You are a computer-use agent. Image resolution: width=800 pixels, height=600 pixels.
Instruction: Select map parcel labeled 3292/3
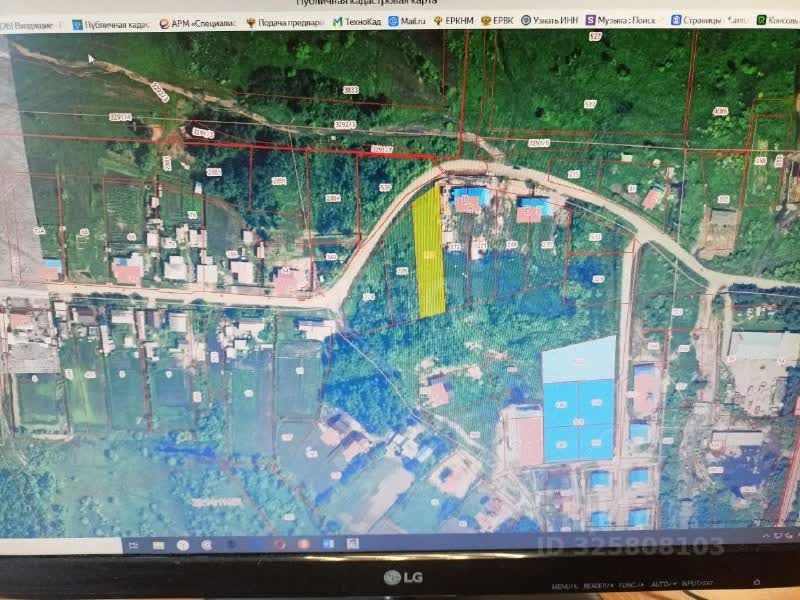[x=345, y=124]
